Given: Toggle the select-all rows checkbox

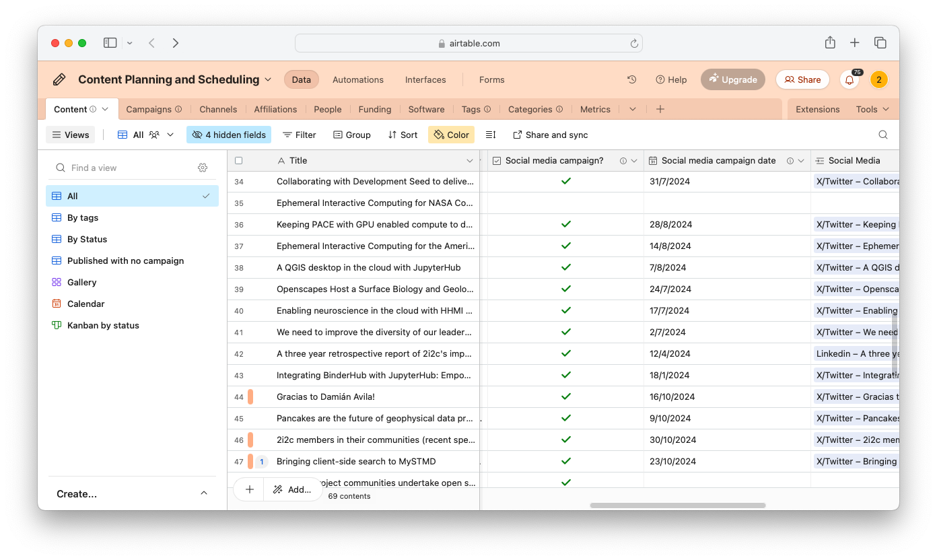Looking at the screenshot, I should coord(238,161).
